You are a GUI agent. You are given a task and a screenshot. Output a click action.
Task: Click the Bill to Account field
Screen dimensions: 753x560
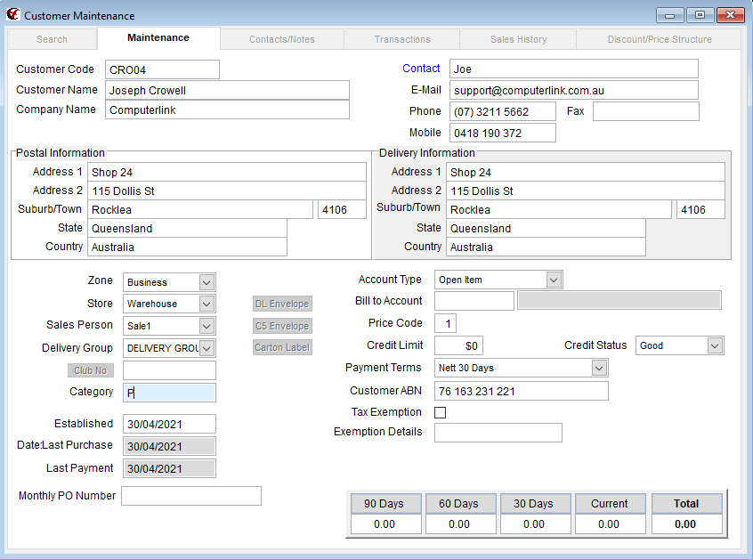pos(474,301)
